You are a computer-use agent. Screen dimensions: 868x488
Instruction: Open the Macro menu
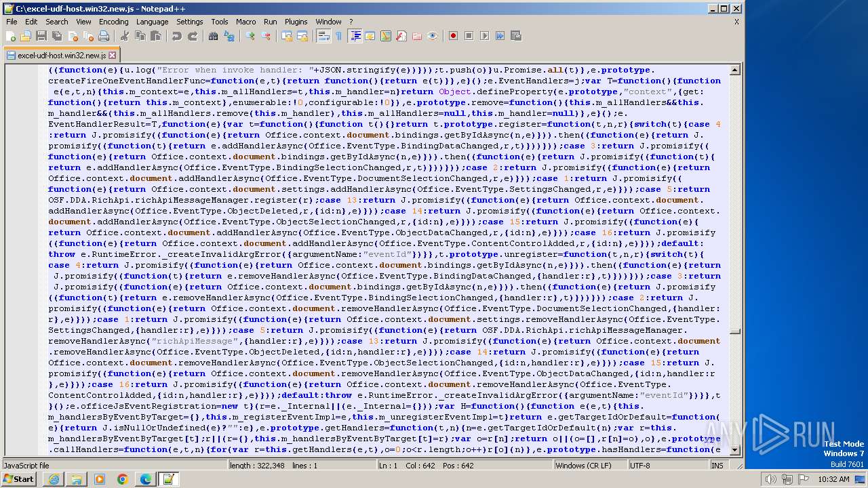[246, 22]
